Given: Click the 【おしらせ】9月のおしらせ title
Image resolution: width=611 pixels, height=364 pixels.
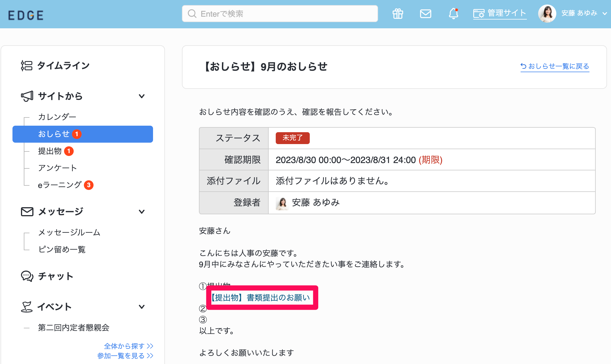Looking at the screenshot, I should click(x=265, y=67).
